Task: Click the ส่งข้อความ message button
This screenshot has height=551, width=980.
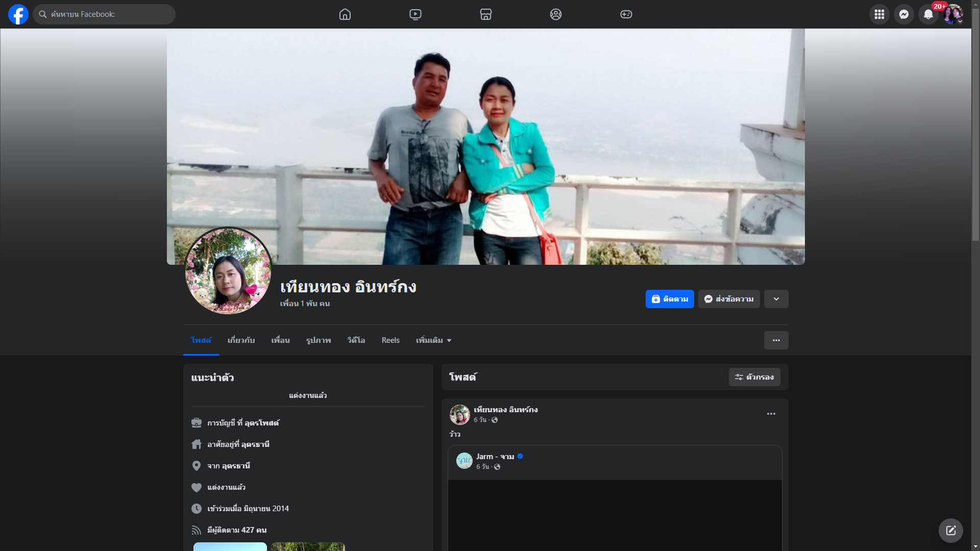Action: pyautogui.click(x=729, y=299)
